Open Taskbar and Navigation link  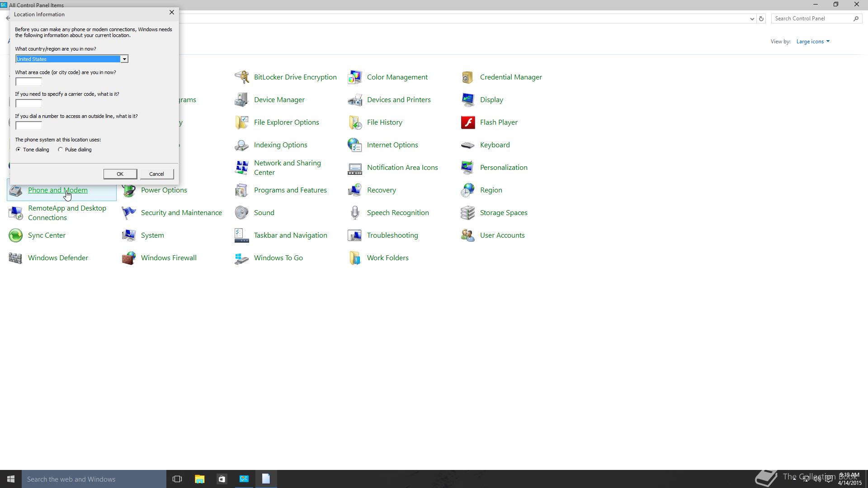291,235
